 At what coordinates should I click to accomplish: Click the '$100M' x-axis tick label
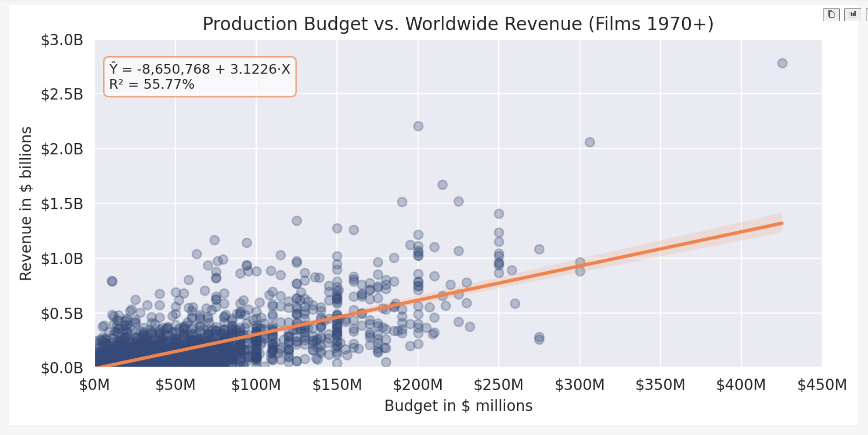(x=256, y=385)
